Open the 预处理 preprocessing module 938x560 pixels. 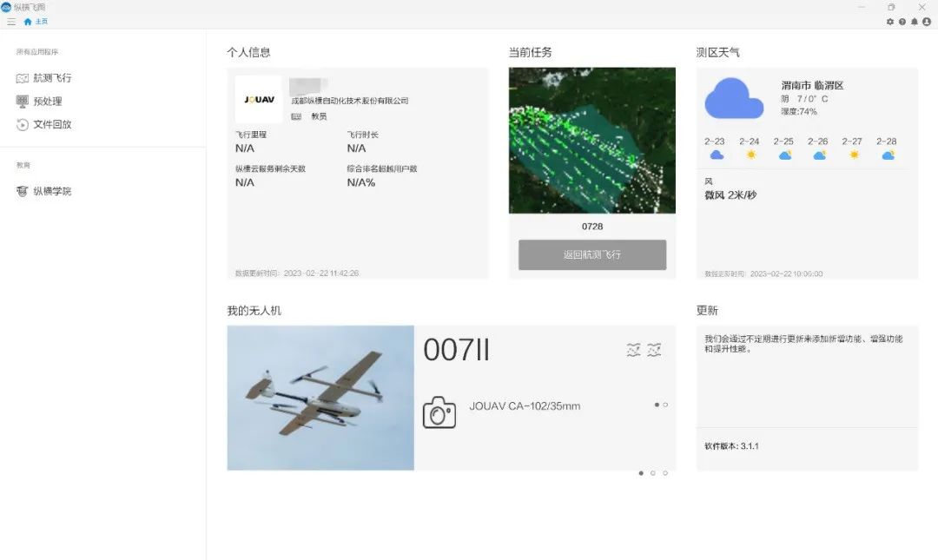point(47,102)
